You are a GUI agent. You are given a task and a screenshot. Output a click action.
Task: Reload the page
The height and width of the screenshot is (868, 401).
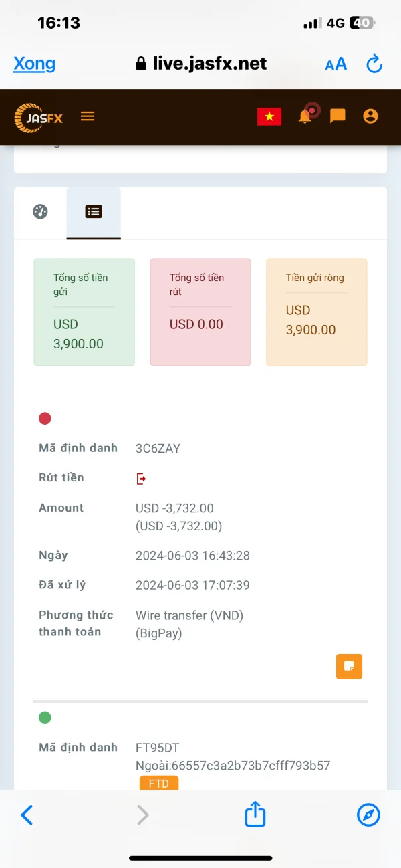(374, 64)
